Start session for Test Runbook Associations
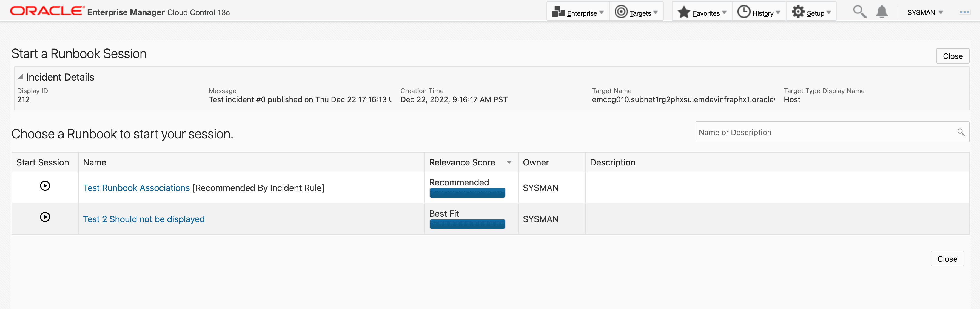Viewport: 980px width, 309px height. point(45,185)
